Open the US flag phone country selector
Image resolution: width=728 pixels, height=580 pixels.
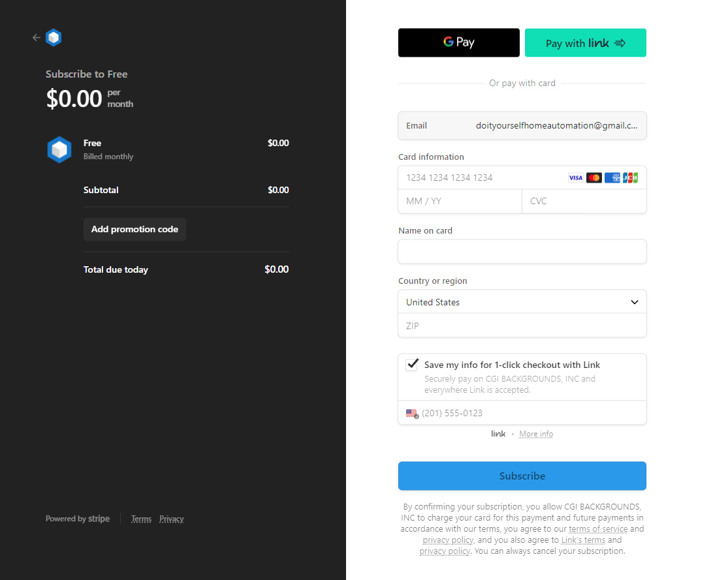(x=411, y=413)
